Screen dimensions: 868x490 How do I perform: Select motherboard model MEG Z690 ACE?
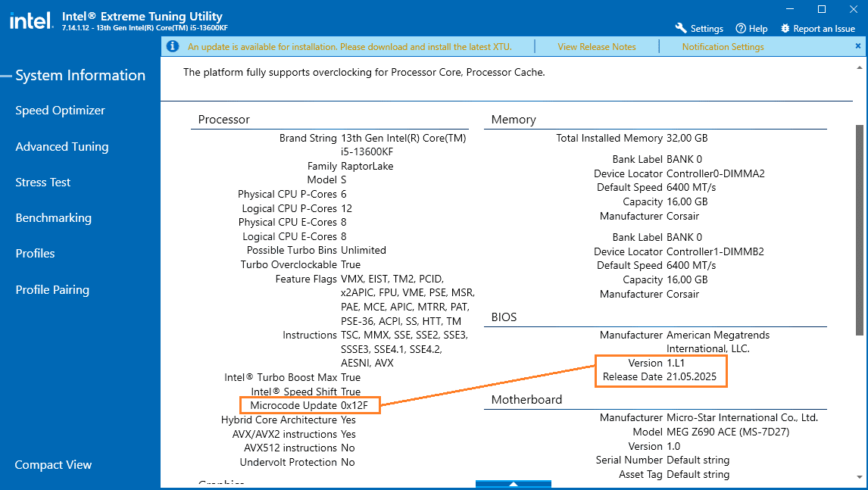click(x=728, y=432)
